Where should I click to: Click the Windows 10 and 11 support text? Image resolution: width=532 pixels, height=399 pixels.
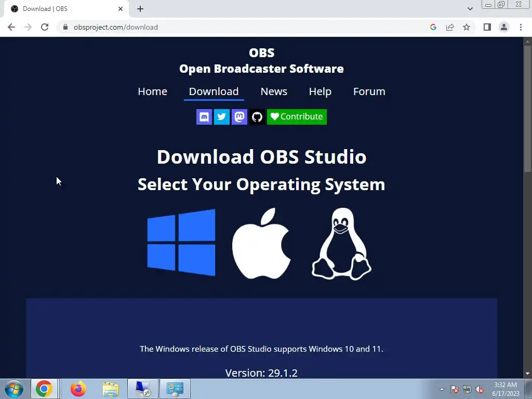(262, 349)
